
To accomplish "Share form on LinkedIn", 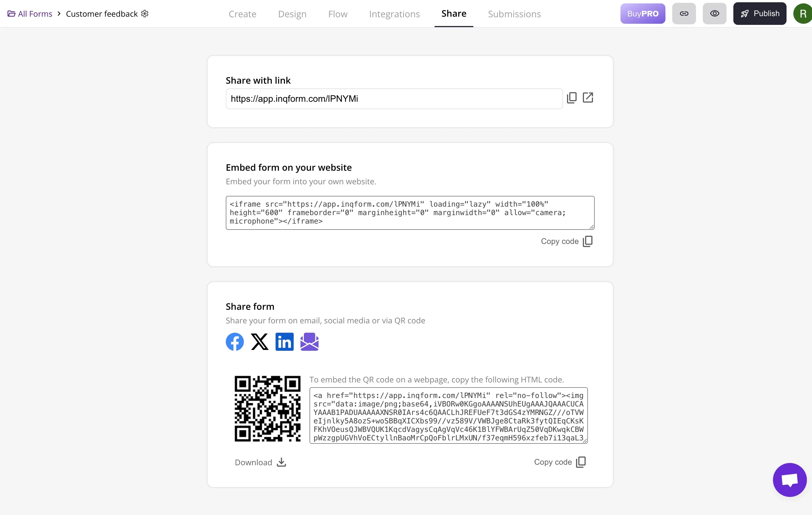I will pos(285,341).
